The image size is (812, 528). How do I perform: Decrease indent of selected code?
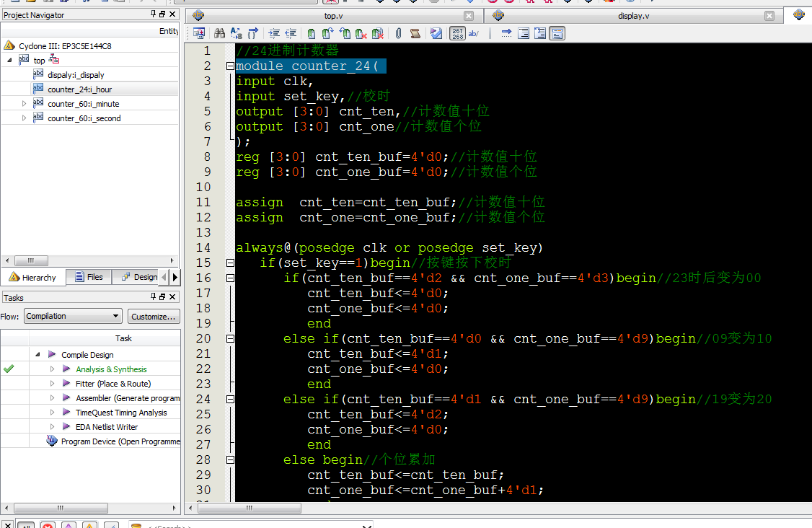pyautogui.click(x=291, y=34)
